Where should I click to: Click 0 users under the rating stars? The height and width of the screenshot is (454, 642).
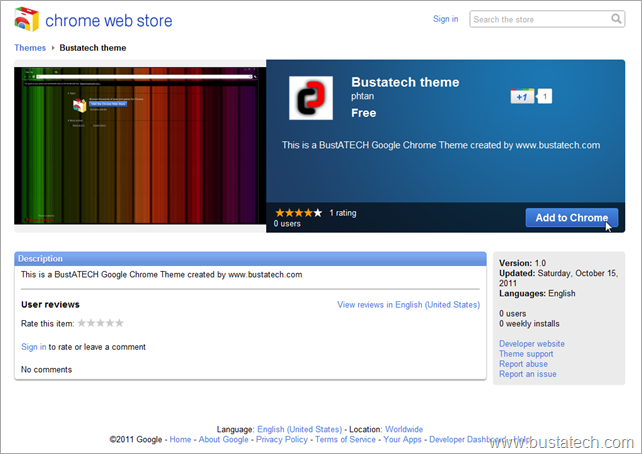(287, 224)
